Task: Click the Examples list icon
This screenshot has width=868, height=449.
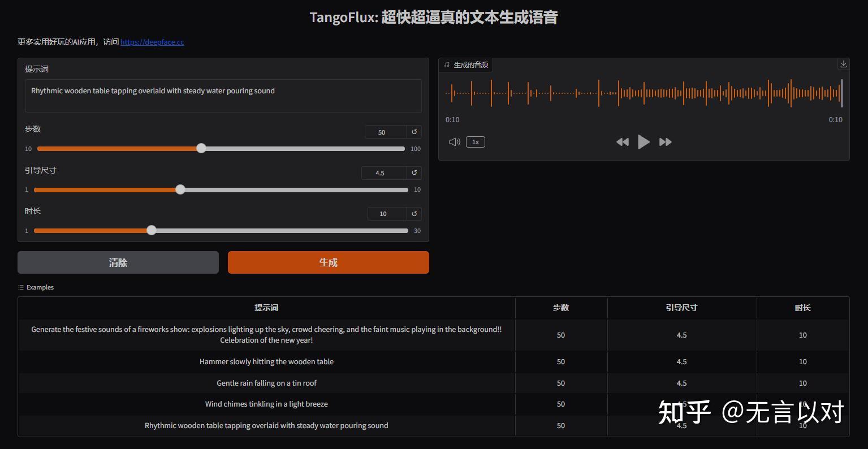Action: click(x=20, y=287)
